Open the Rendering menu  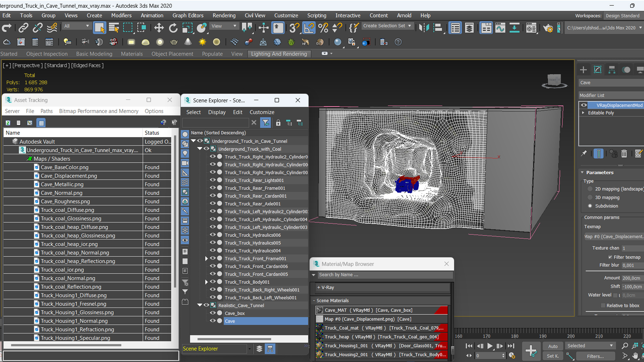(224, 15)
